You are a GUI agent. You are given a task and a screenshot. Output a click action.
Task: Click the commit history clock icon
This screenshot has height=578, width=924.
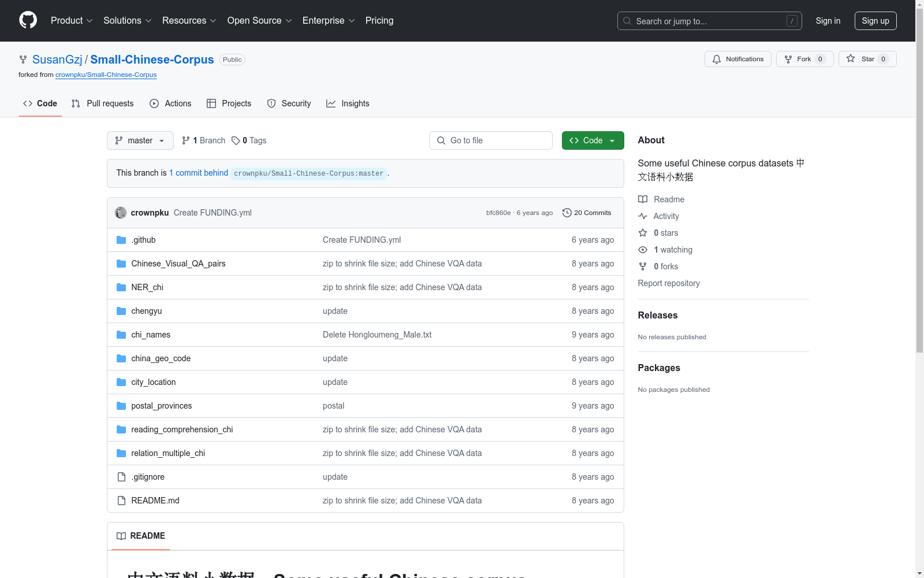click(x=567, y=213)
